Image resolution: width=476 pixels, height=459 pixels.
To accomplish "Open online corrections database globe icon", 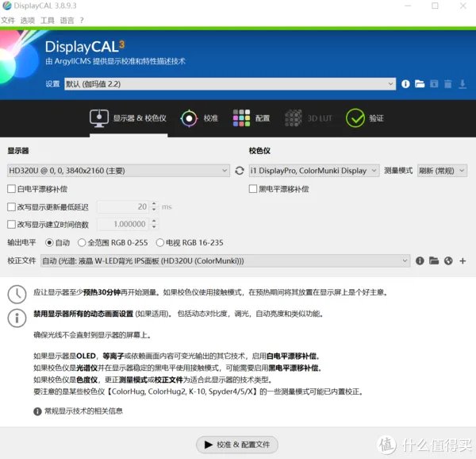I will pos(448,260).
